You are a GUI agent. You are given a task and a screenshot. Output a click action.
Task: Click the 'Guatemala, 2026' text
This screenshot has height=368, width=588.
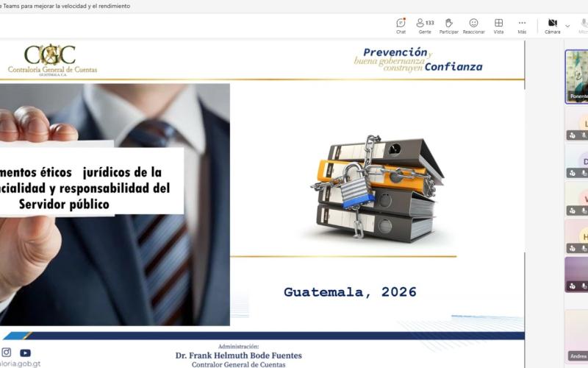click(x=350, y=291)
